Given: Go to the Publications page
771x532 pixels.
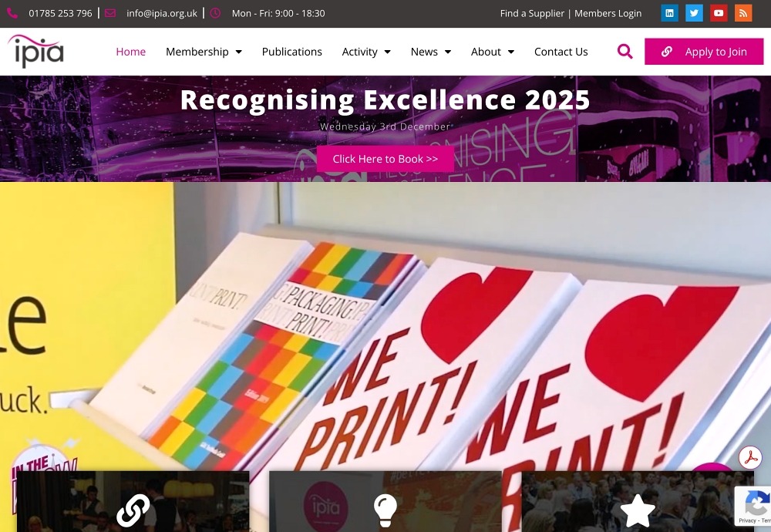Looking at the screenshot, I should [x=292, y=52].
